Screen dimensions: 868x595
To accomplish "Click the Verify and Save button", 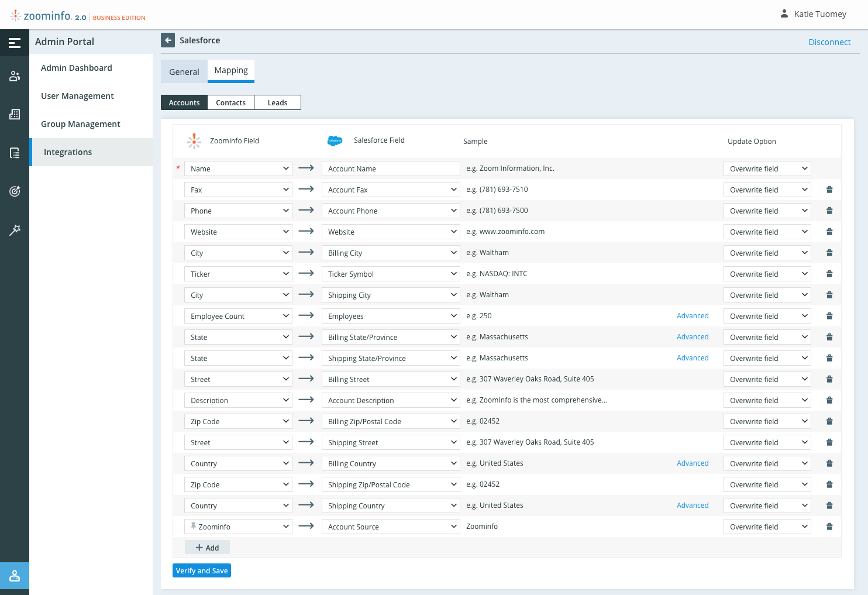I will tap(202, 570).
